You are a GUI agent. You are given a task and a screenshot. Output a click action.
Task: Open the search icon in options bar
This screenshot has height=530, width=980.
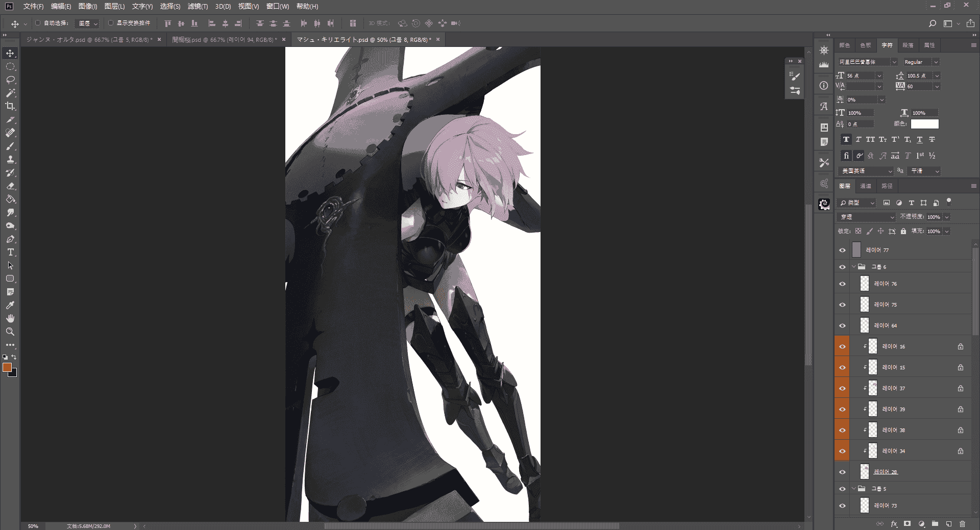point(932,23)
